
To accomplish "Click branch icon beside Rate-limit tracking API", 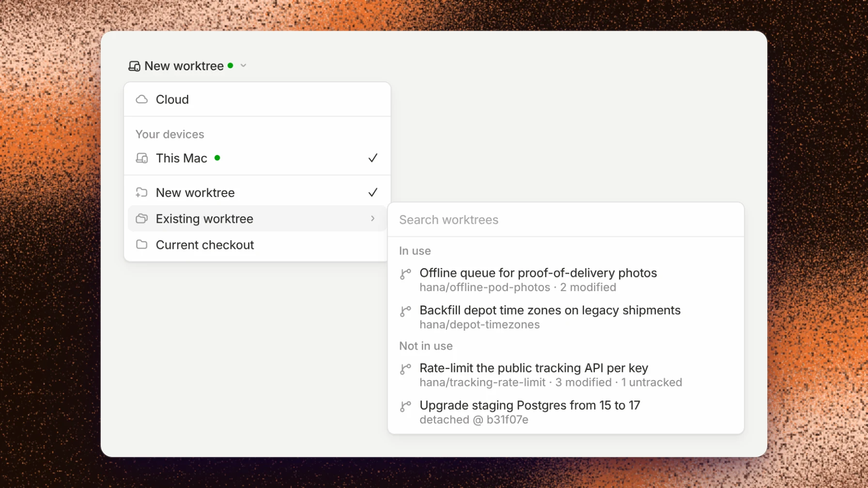I will point(405,369).
